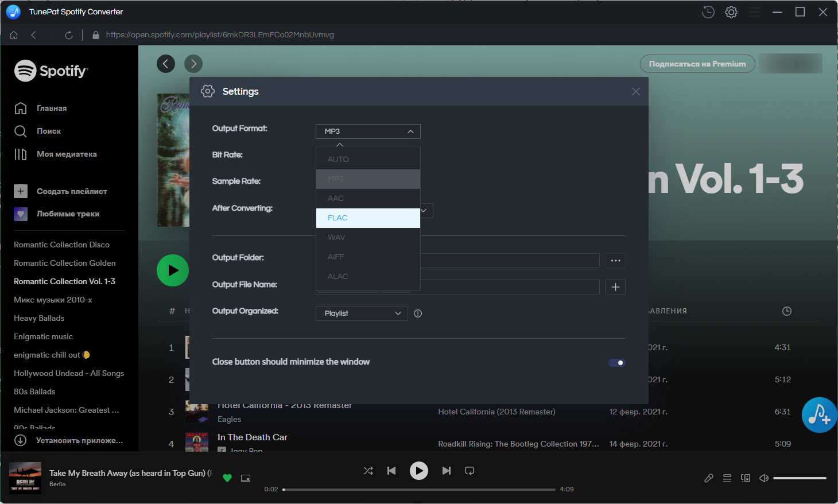Mute with speaker volume icon

764,478
